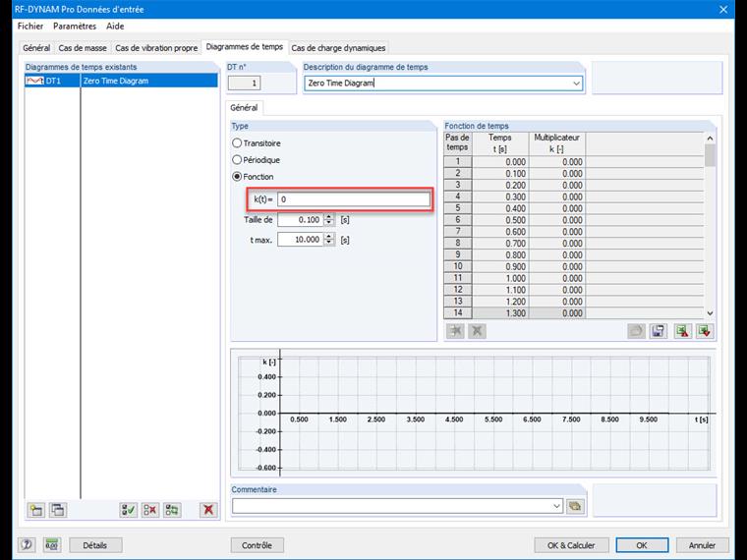Select all time diagrams with green check icon
Screen dimensions: 747x560
pyautogui.click(x=128, y=511)
